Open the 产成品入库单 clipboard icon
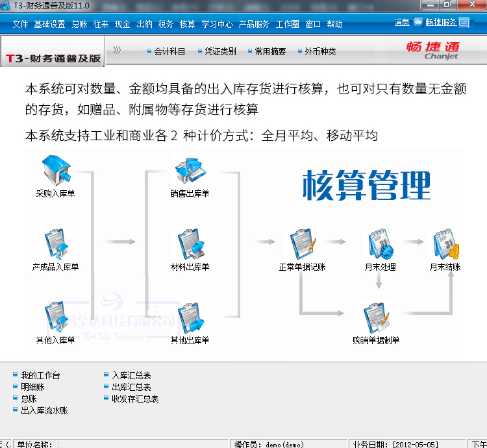This screenshot has width=487, height=448. click(56, 244)
